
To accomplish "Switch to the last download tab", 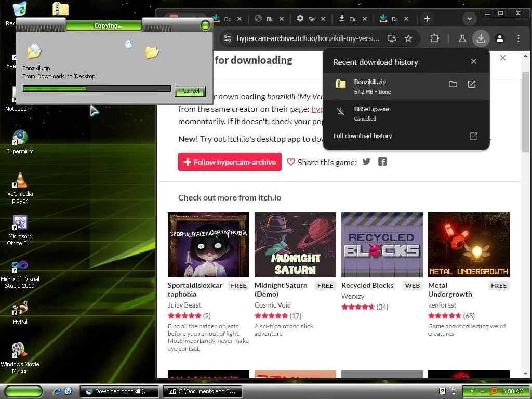I will pos(389,19).
